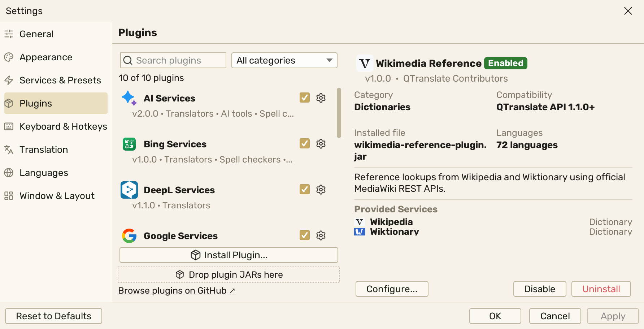Click the Install Plugin package icon
This screenshot has width=644, height=329.
click(196, 255)
